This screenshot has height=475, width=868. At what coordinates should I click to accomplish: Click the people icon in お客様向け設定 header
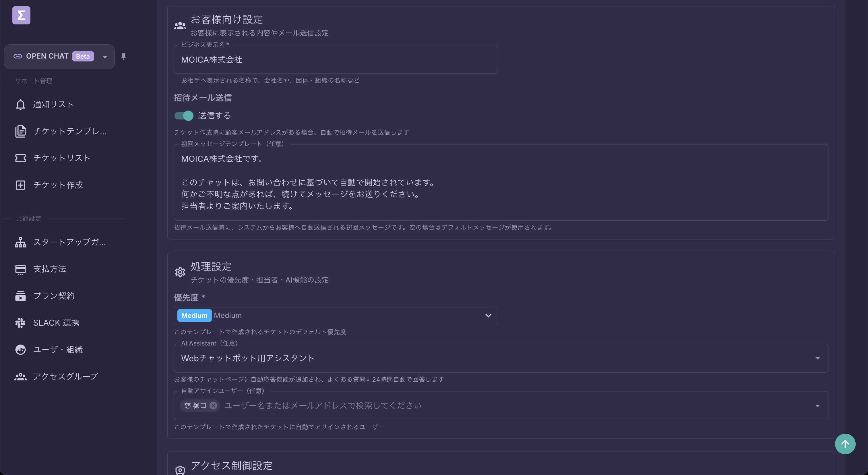[x=180, y=26]
